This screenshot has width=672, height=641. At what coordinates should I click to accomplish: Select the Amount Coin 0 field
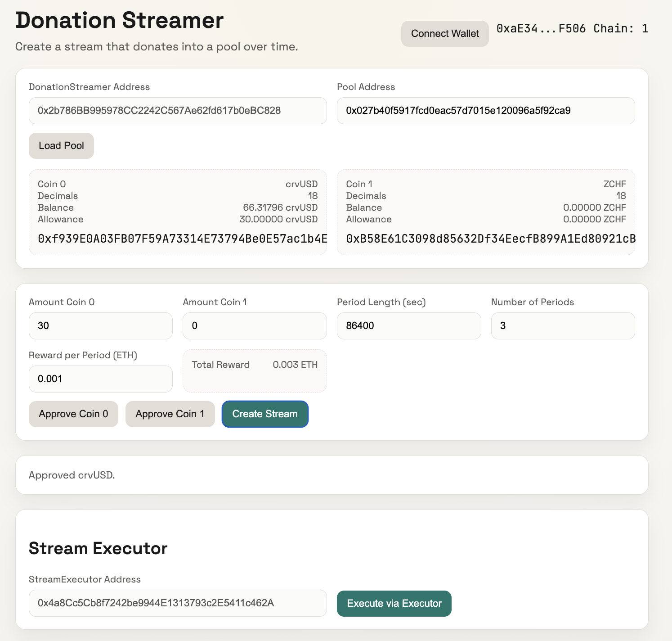point(100,326)
